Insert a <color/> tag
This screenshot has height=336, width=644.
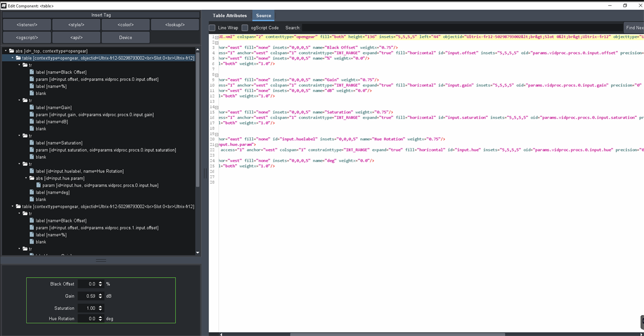pyautogui.click(x=125, y=25)
